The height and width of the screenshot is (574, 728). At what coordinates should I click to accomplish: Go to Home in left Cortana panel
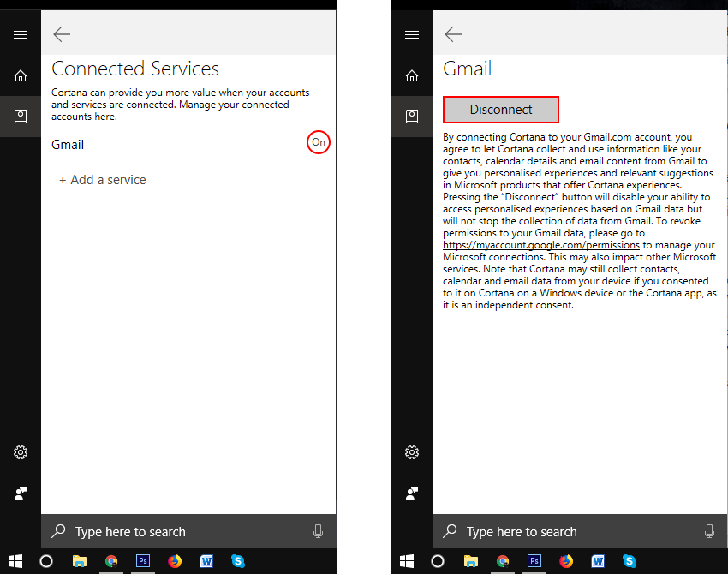21,75
